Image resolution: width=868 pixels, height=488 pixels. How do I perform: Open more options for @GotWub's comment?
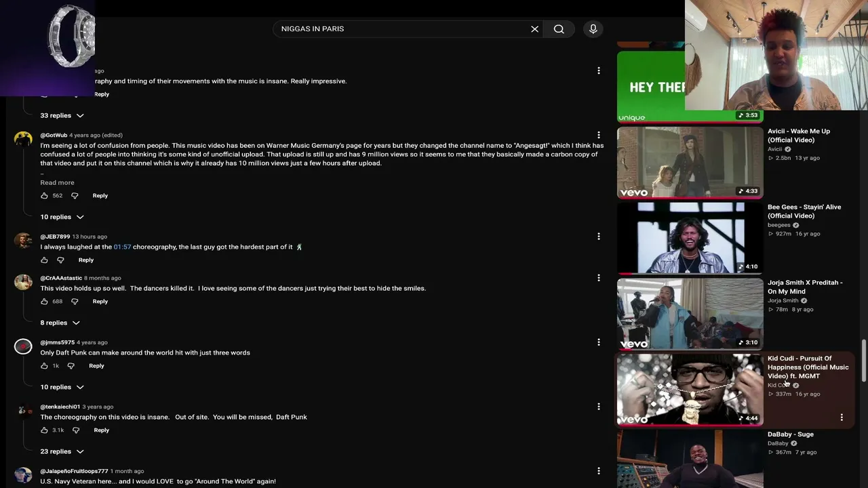point(599,135)
